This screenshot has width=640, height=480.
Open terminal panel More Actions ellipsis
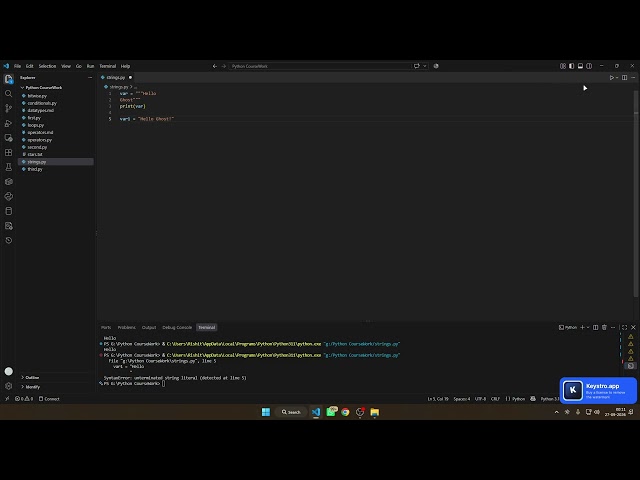pyautogui.click(x=613, y=327)
